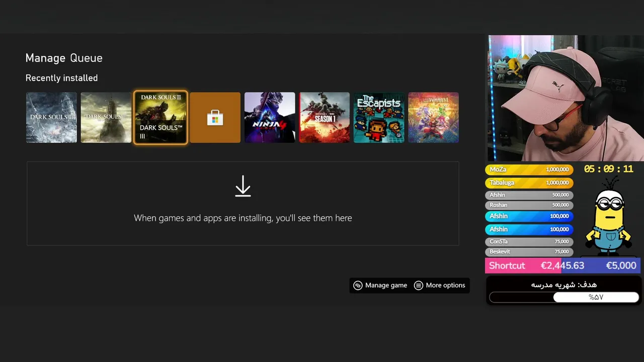Select the ConSTa 75,000 donor row
Image resolution: width=644 pixels, height=362 pixels.
(x=529, y=242)
